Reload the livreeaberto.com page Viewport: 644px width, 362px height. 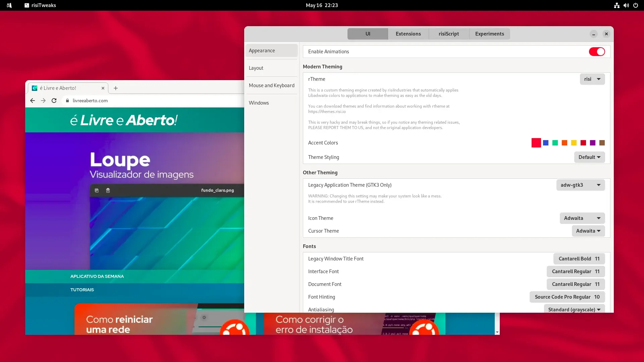click(x=54, y=101)
